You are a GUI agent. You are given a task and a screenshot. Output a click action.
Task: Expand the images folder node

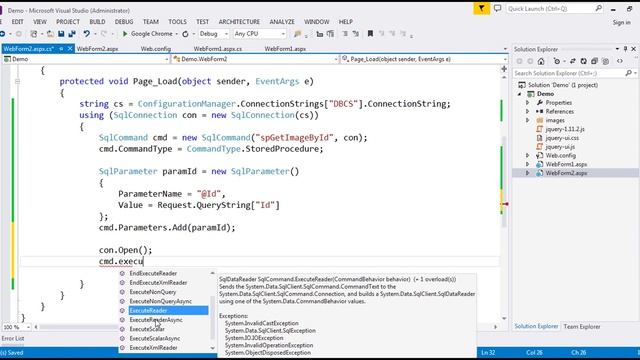(527, 120)
